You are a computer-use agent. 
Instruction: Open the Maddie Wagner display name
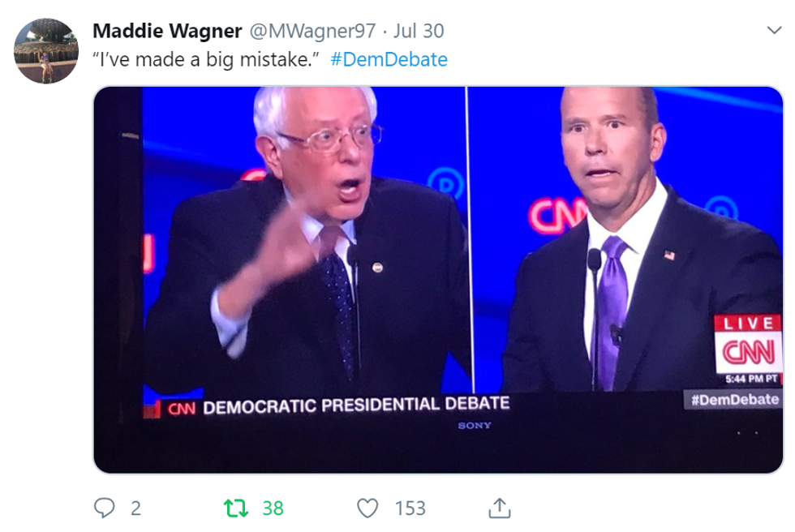point(167,31)
